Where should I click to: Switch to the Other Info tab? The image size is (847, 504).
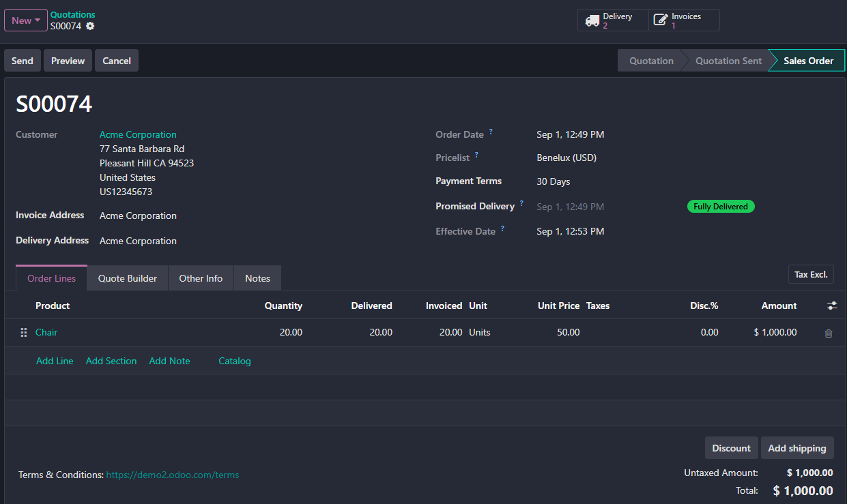click(201, 278)
